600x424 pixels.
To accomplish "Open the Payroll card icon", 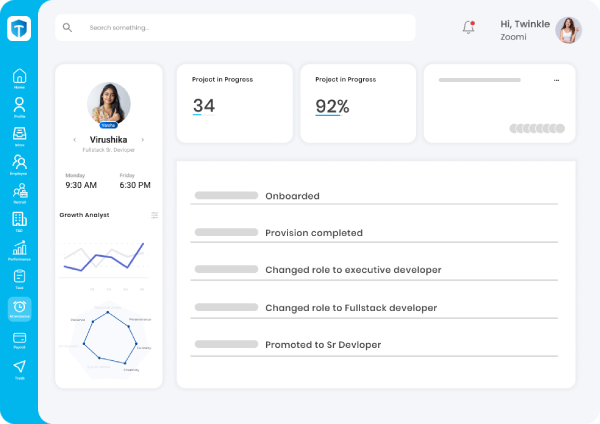I will coord(19,339).
